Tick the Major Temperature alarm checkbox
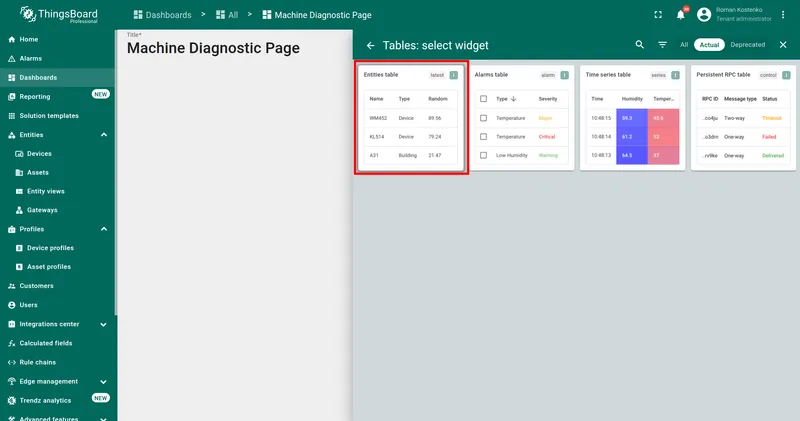800x421 pixels. (x=484, y=118)
